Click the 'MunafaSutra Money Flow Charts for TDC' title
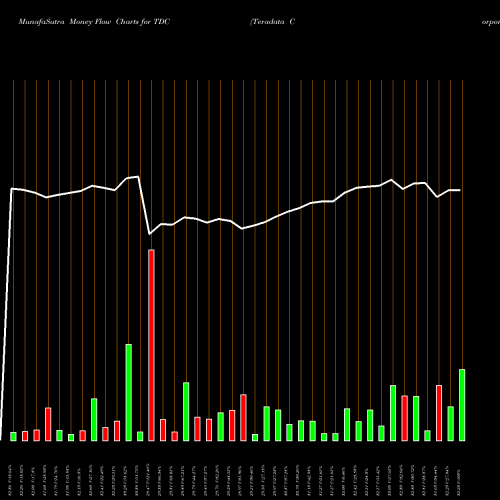 coord(94,22)
